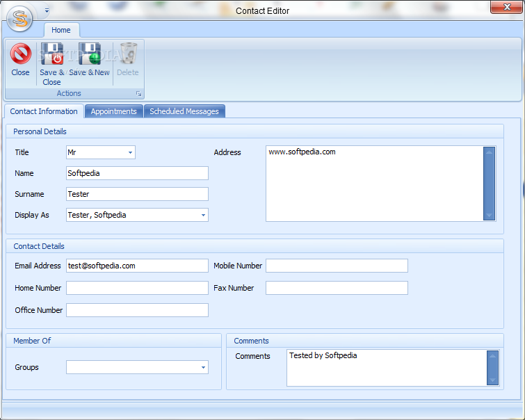Open the application orb menu button
Viewport: 525px width, 420px height.
coord(19,18)
